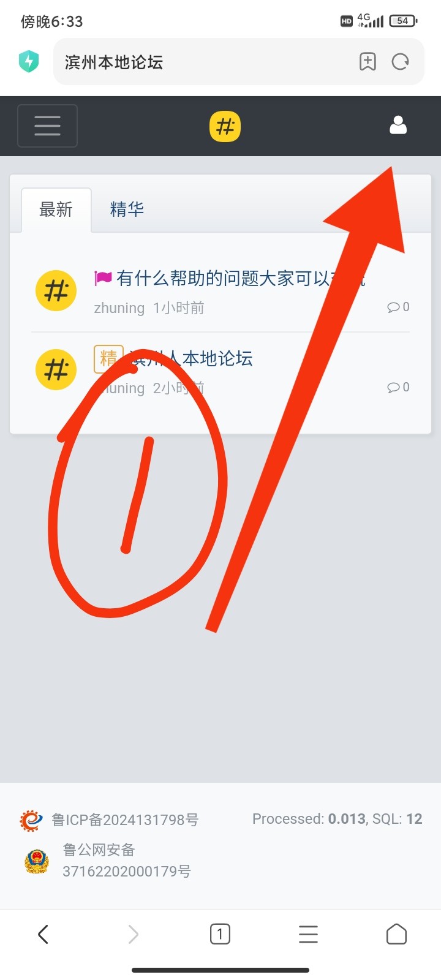
Task: Add the page to bookmarks
Action: click(x=367, y=62)
